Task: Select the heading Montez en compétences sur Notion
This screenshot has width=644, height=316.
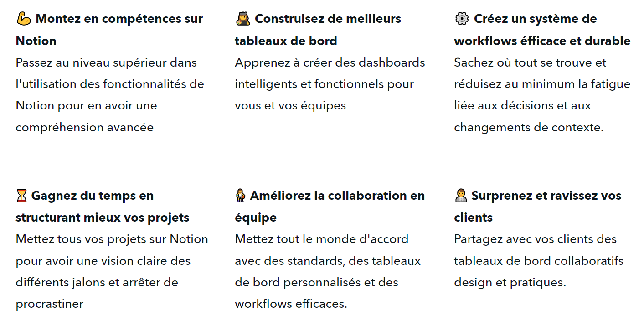Action: click(109, 30)
